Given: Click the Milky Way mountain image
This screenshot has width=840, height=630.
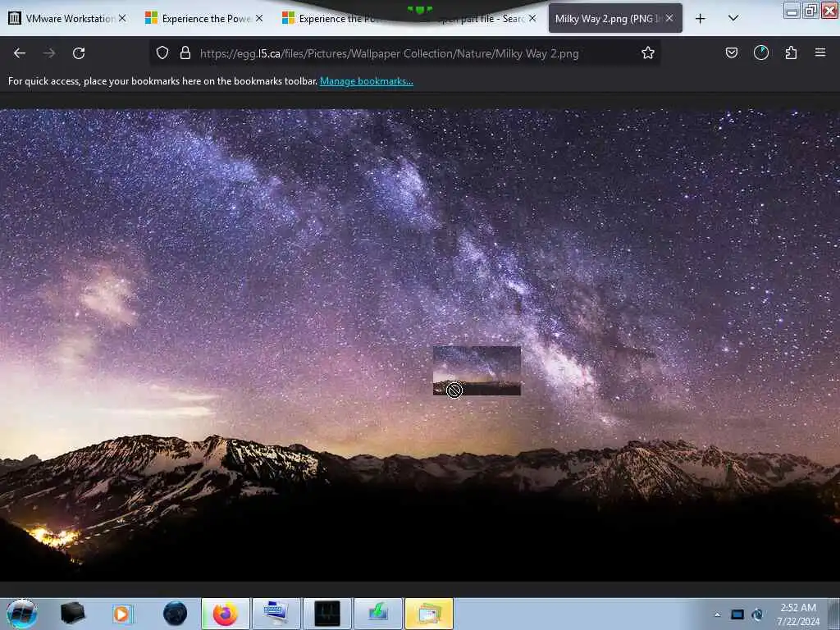Looking at the screenshot, I should coord(420,345).
